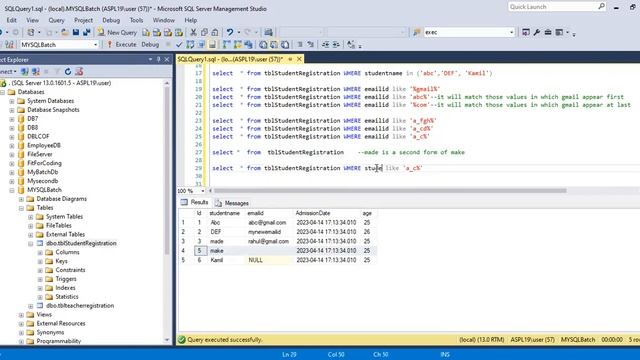Viewport: 640px width, 360px height.
Task: Click the mynewemailid cell
Action: pyautogui.click(x=264, y=232)
